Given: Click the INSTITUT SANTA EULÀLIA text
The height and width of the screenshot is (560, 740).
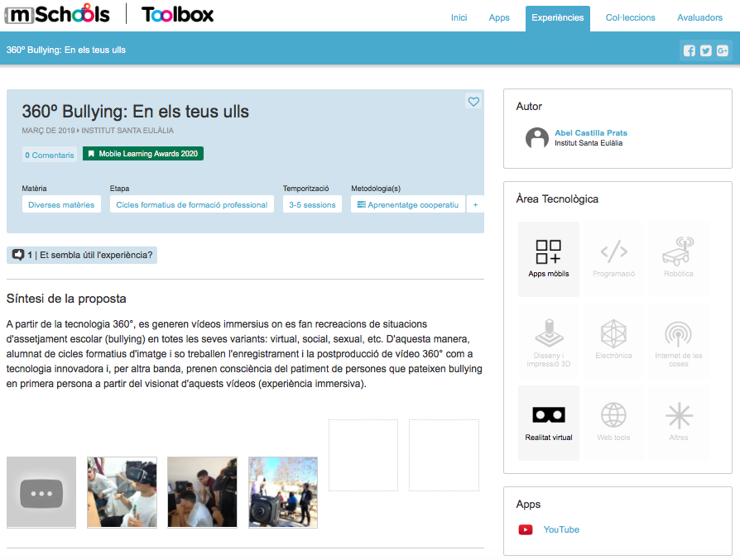Looking at the screenshot, I should [127, 131].
